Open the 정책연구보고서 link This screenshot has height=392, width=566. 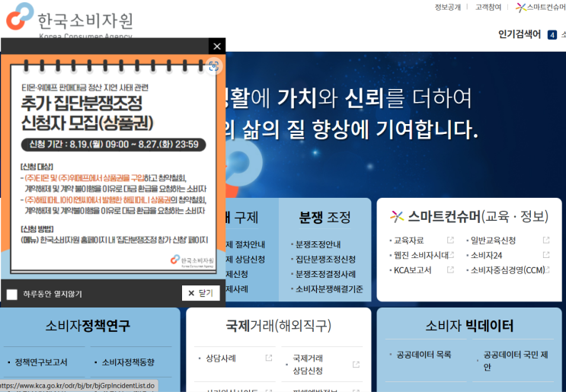pos(41,362)
